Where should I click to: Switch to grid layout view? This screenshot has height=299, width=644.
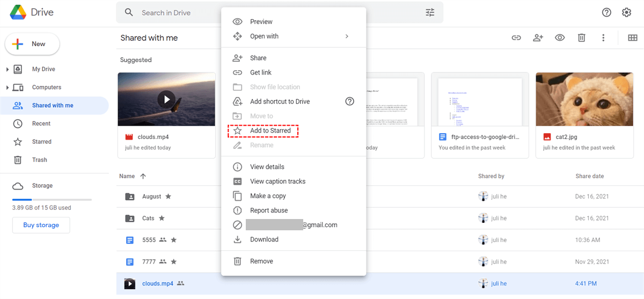coord(632,38)
